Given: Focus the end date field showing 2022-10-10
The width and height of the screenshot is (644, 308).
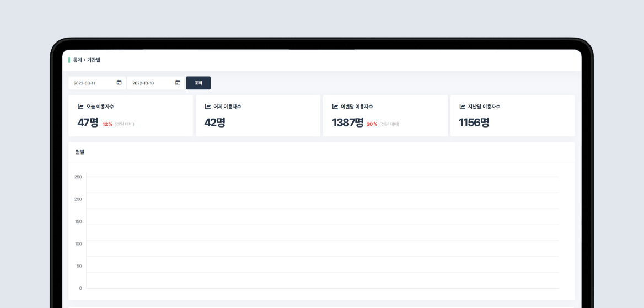Looking at the screenshot, I should pyautogui.click(x=149, y=83).
